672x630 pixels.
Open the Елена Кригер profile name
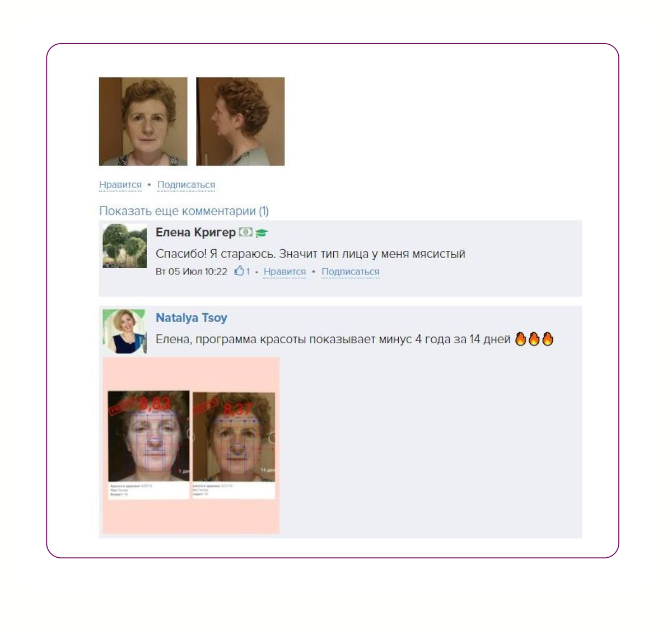tap(195, 232)
